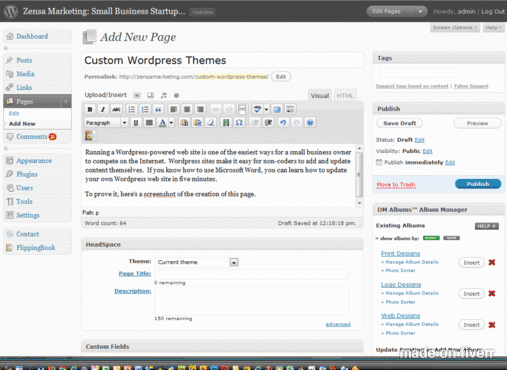Expand the Help panel
Screen dimensions: 507x370
(493, 28)
